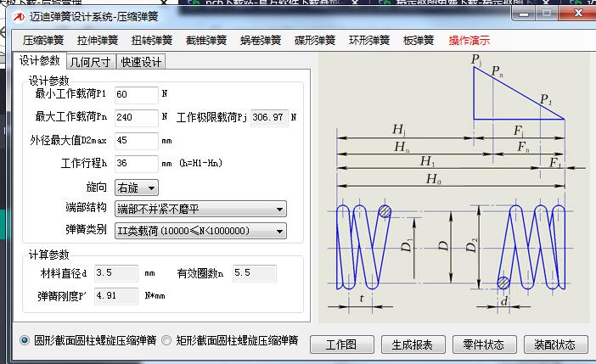The image size is (596, 364).
Task: Open the 板弹簧 menu
Action: click(419, 40)
